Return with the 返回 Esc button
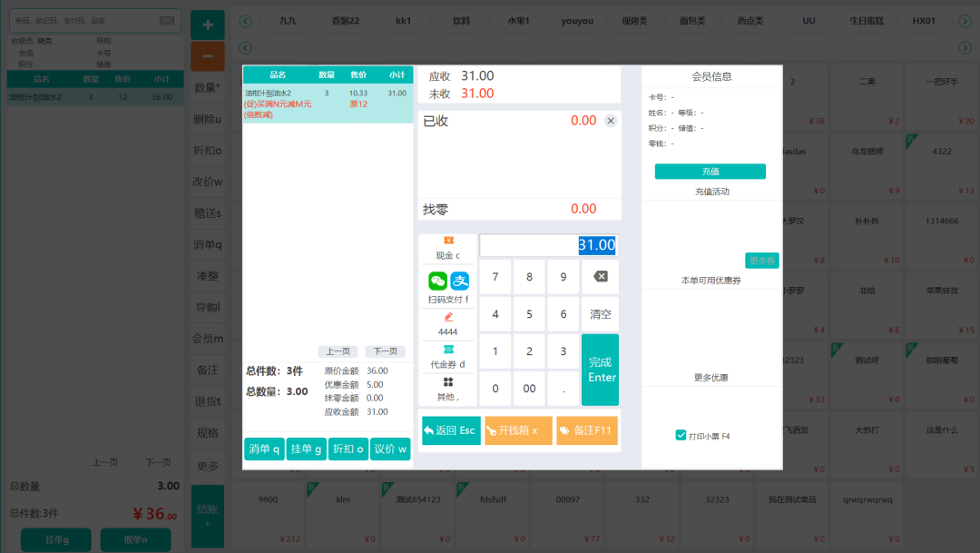Screen dimensions: 980x553 [x=450, y=430]
